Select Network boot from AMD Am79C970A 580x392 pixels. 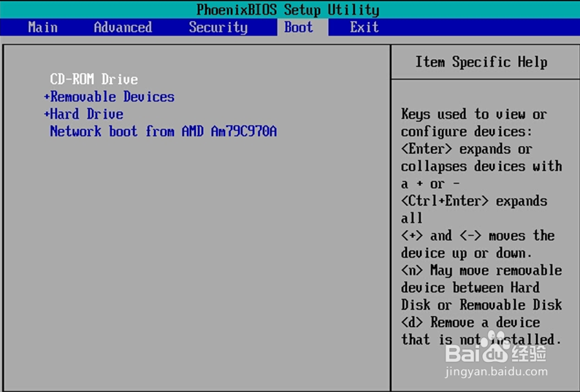coord(163,131)
